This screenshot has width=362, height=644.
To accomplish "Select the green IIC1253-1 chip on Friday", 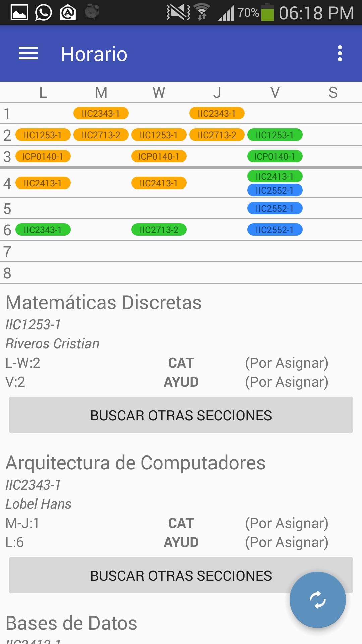I will (275, 135).
